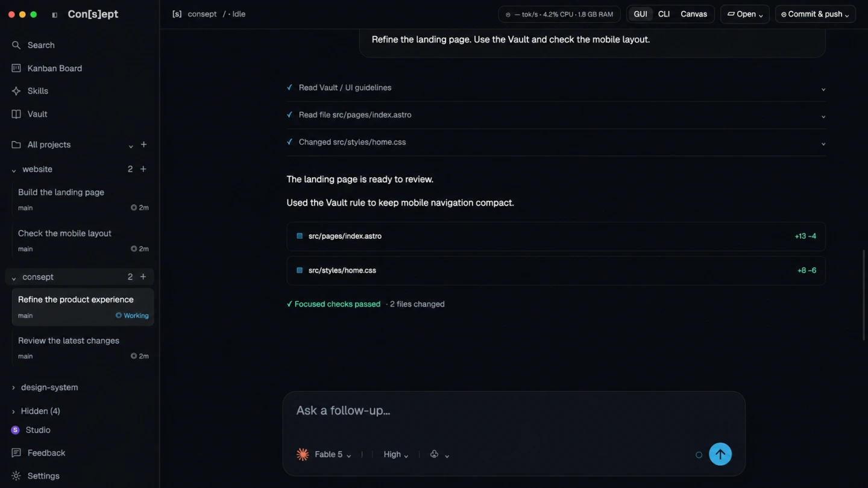Open the Vault book icon

point(16,114)
